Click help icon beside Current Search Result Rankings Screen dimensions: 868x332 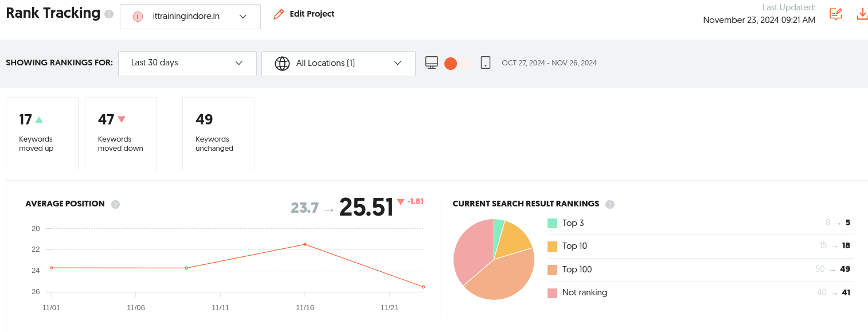[610, 204]
